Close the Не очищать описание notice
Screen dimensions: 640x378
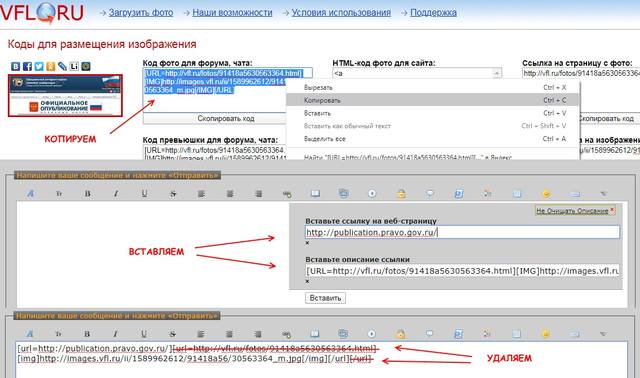612,210
